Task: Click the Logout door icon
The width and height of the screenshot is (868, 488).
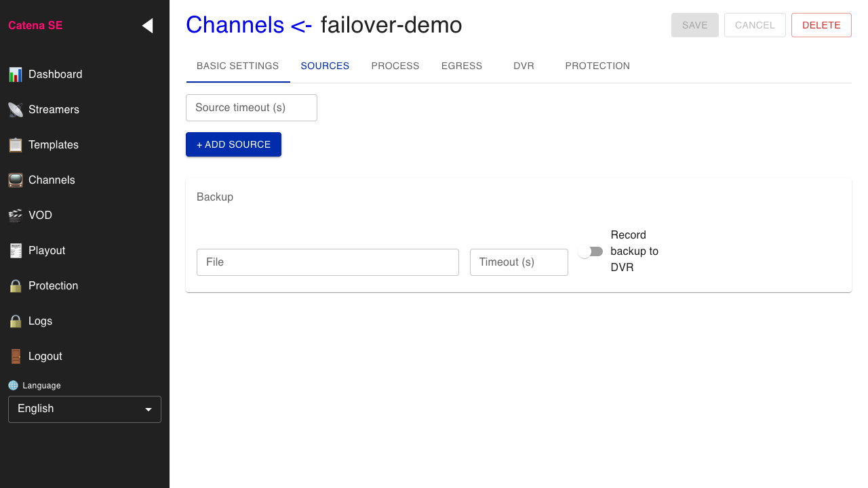Action: click(16, 356)
